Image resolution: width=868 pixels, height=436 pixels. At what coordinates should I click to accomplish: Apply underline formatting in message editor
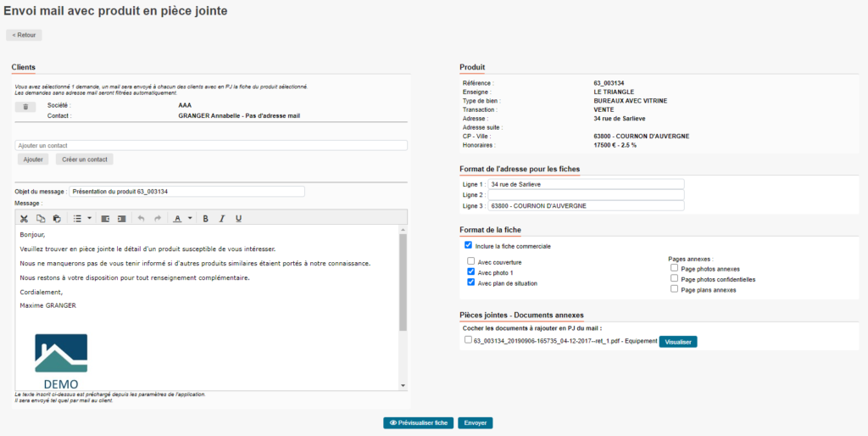click(x=238, y=218)
